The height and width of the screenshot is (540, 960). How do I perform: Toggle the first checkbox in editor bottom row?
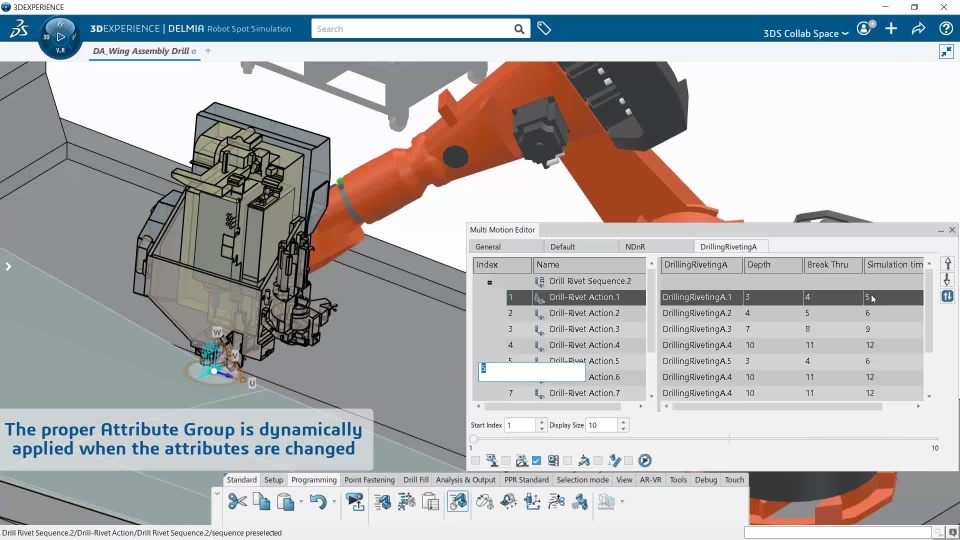[x=476, y=460]
